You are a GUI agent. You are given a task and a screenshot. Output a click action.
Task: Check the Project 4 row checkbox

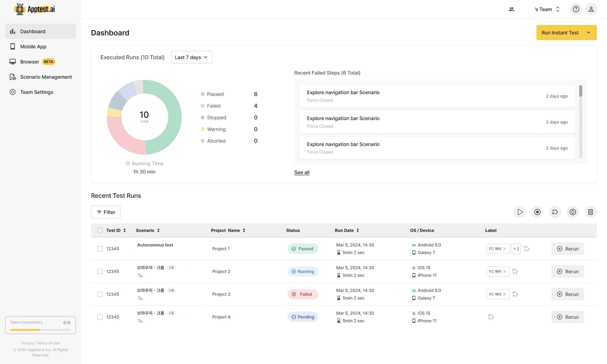pyautogui.click(x=100, y=317)
